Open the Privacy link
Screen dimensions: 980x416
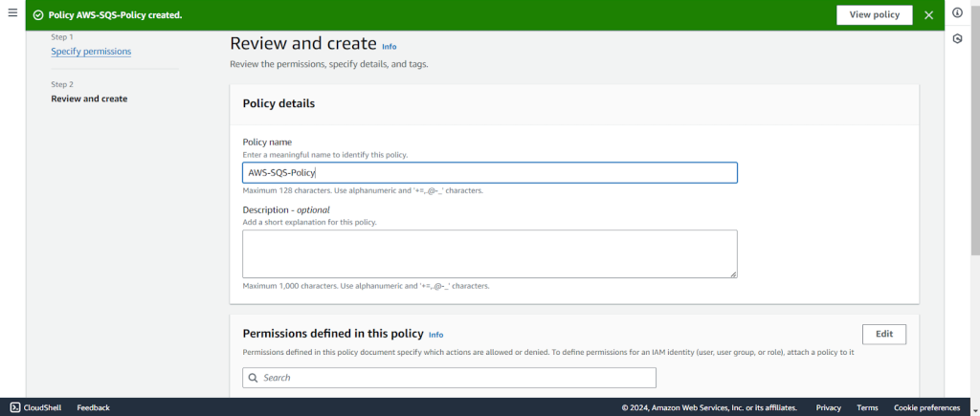[828, 408]
